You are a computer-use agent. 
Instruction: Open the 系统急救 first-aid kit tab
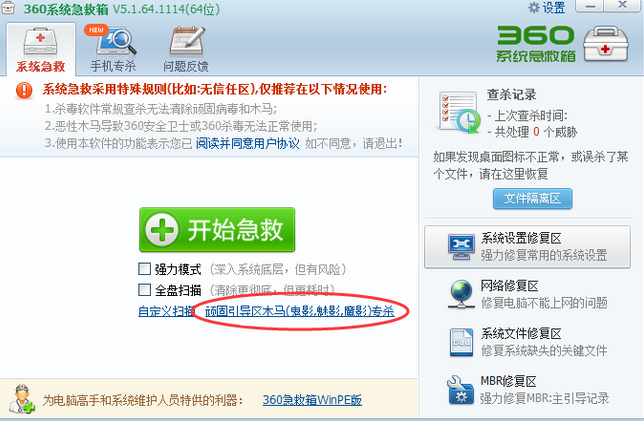tap(40, 49)
